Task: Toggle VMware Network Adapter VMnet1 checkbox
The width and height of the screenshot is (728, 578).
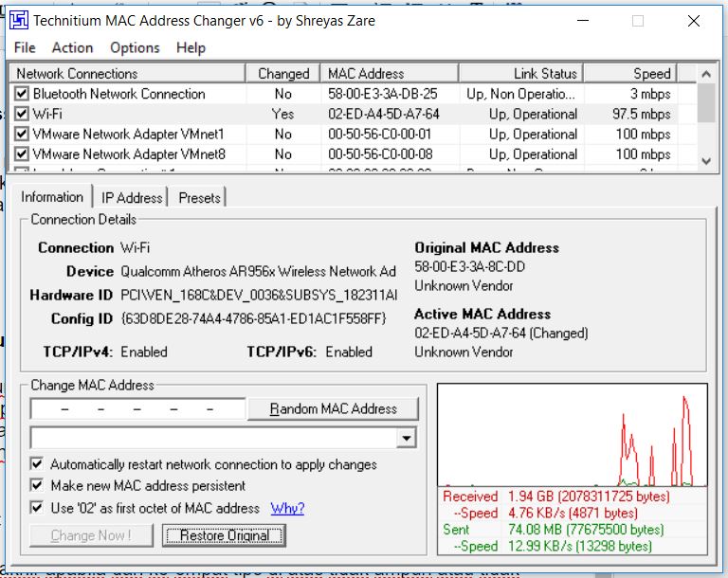Action: pyautogui.click(x=22, y=135)
